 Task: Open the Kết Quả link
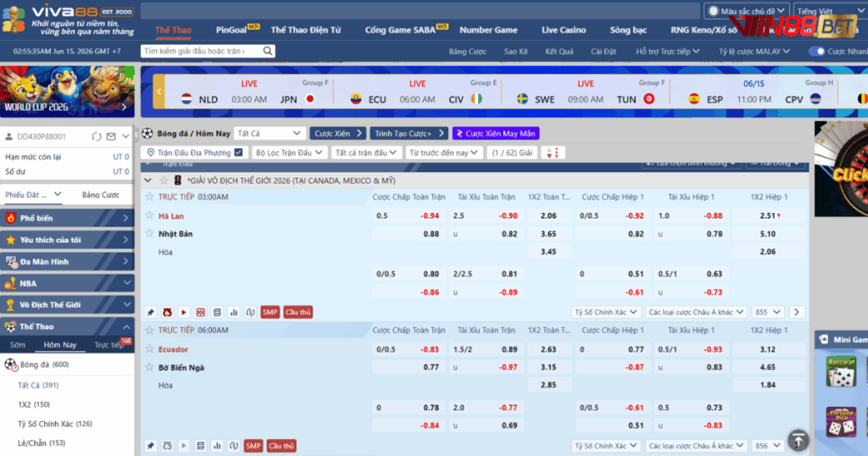559,51
